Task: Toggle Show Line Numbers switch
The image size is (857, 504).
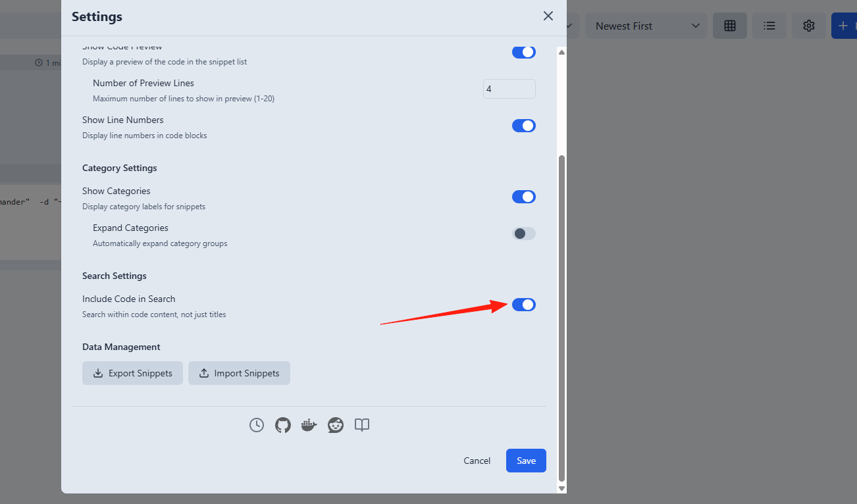Action: [524, 126]
